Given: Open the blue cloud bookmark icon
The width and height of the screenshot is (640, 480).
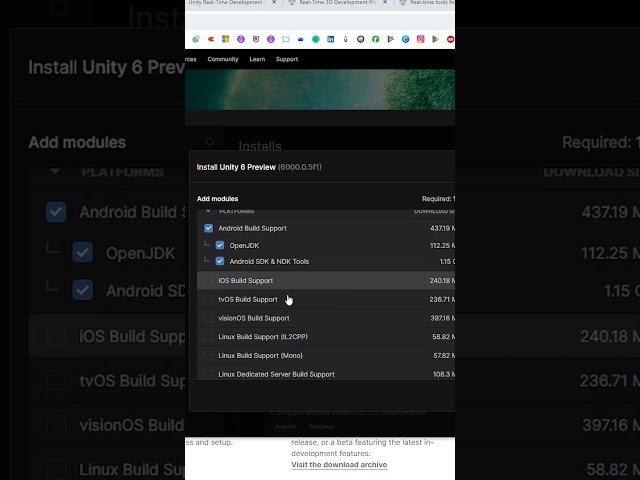Looking at the screenshot, I should 301,39.
